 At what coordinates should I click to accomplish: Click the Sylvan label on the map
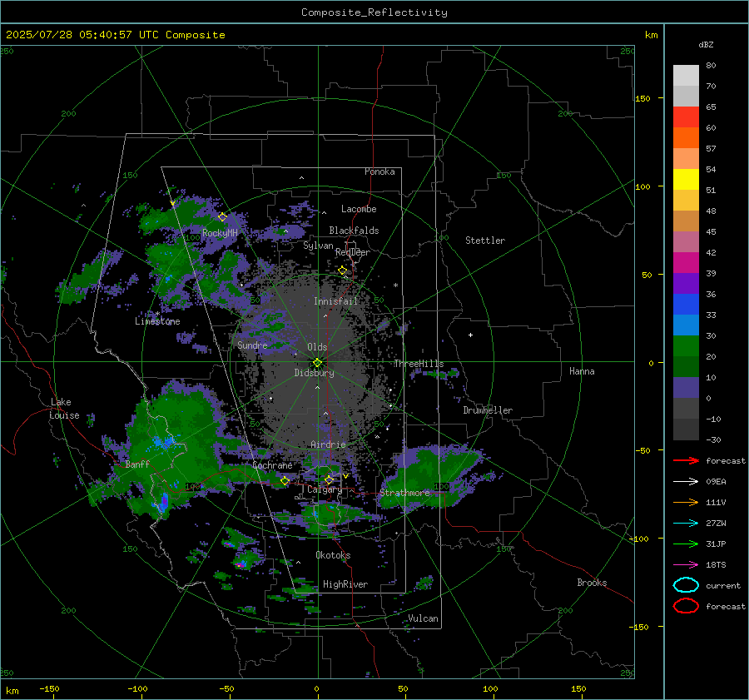pos(318,246)
